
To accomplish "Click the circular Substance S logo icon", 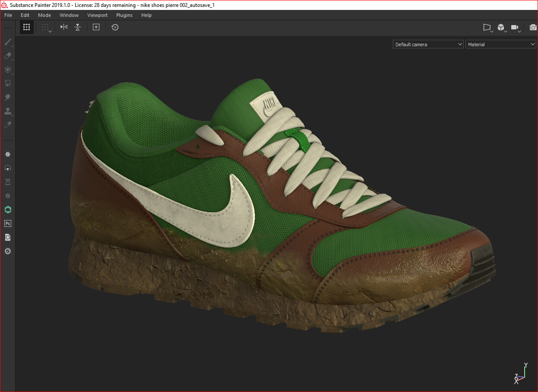I will (x=7, y=251).
